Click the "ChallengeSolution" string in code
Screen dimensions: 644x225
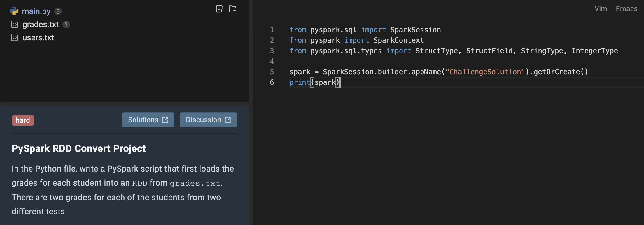pos(485,72)
